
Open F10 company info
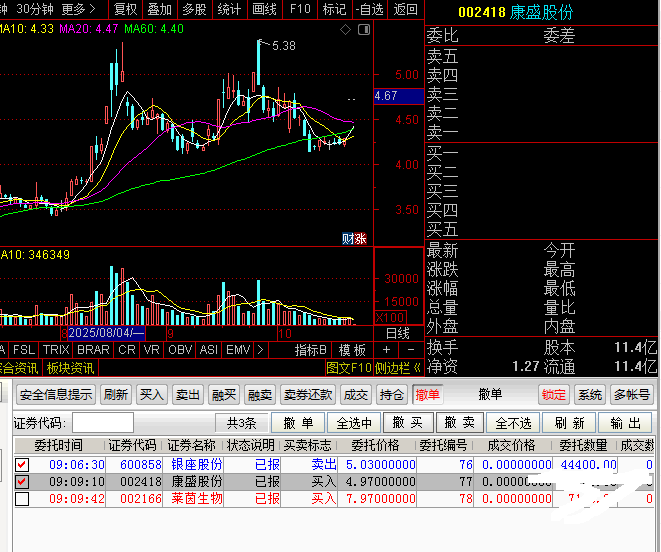(x=300, y=9)
